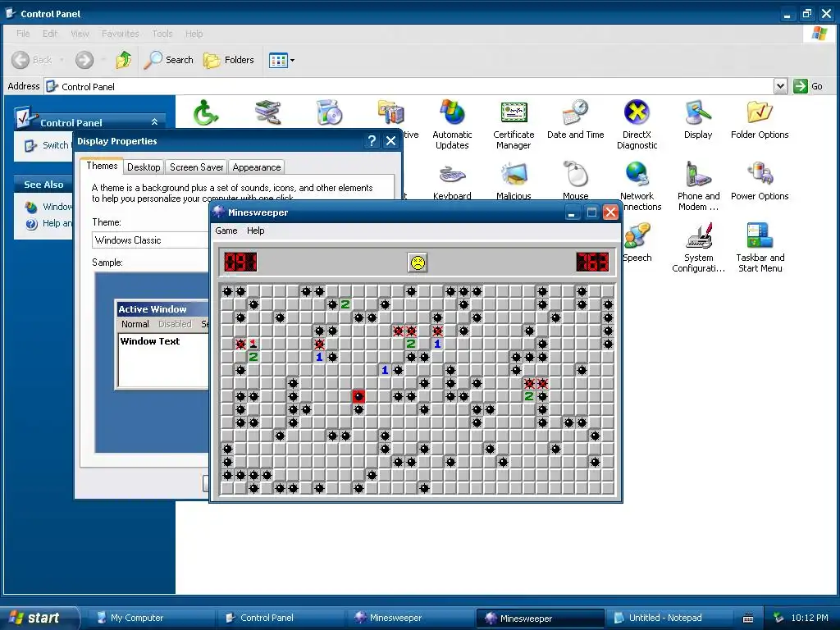Switch to Untitled - Notepad taskbar button
This screenshot has width=840, height=630.
click(669, 618)
